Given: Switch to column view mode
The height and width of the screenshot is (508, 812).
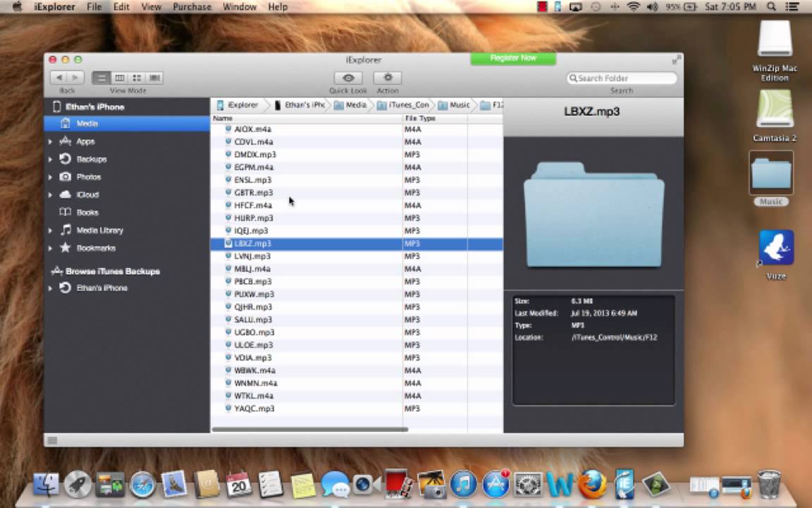Looking at the screenshot, I should click(119, 78).
